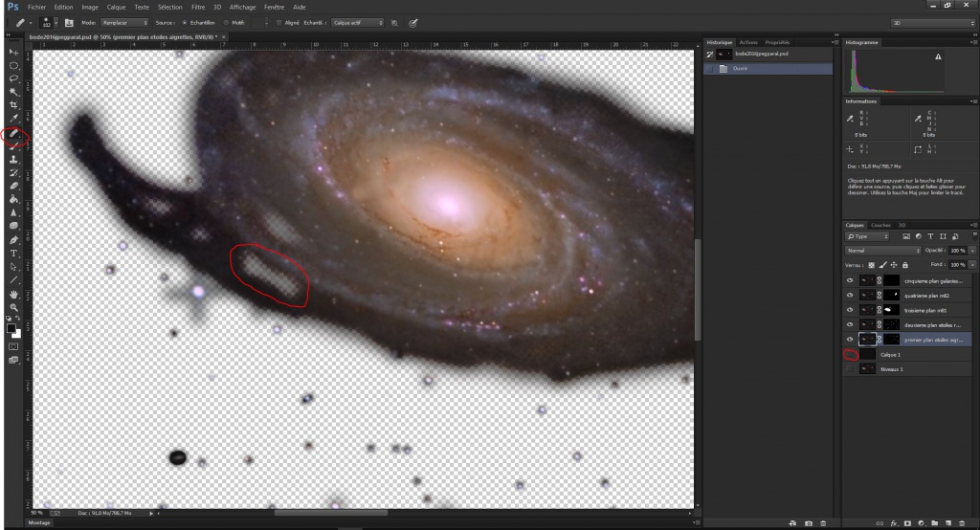The height and width of the screenshot is (530, 980).
Task: Click the tablet pressure icon
Action: (x=413, y=23)
